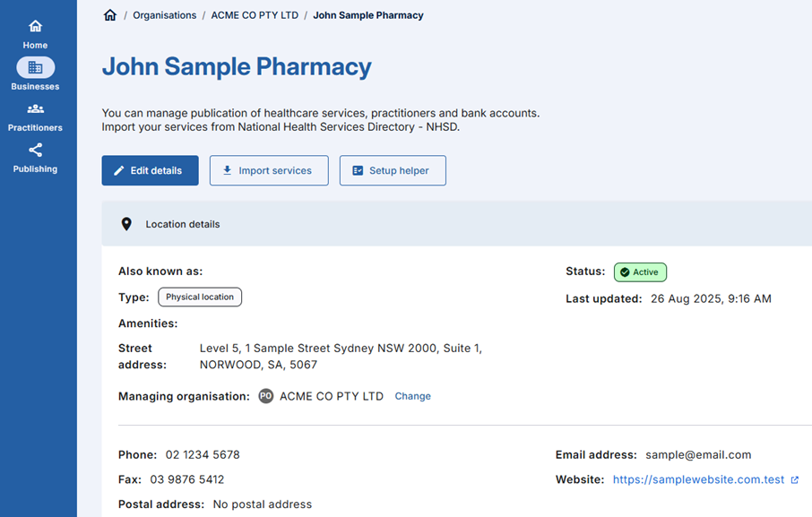The height and width of the screenshot is (517, 812).
Task: Click the home icon in the breadcrumb
Action: click(110, 15)
